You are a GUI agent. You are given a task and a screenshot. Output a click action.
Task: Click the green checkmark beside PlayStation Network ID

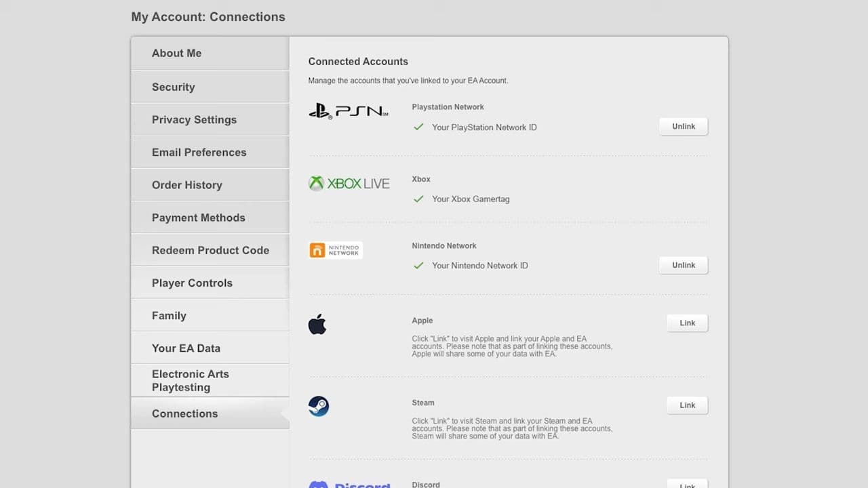pos(418,127)
